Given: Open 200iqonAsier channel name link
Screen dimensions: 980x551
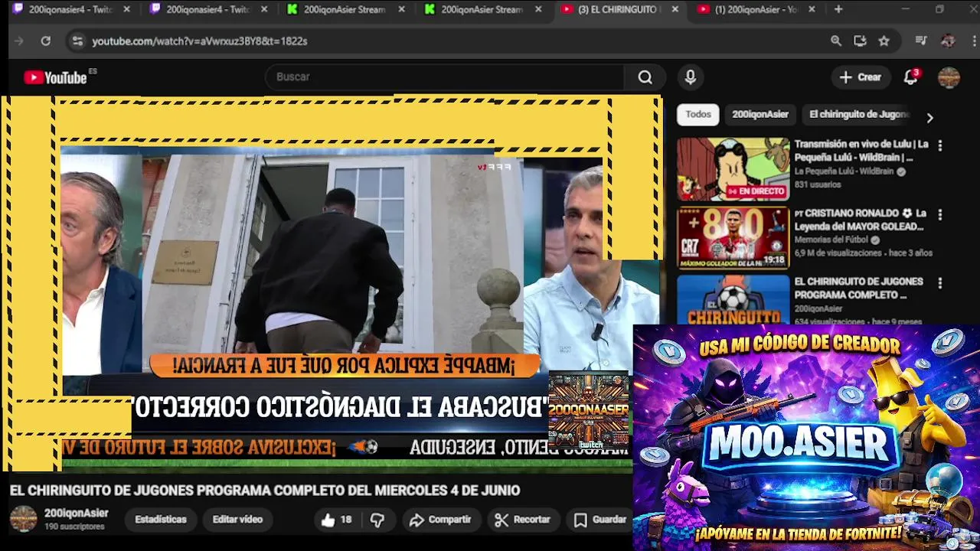Looking at the screenshot, I should pyautogui.click(x=77, y=513).
